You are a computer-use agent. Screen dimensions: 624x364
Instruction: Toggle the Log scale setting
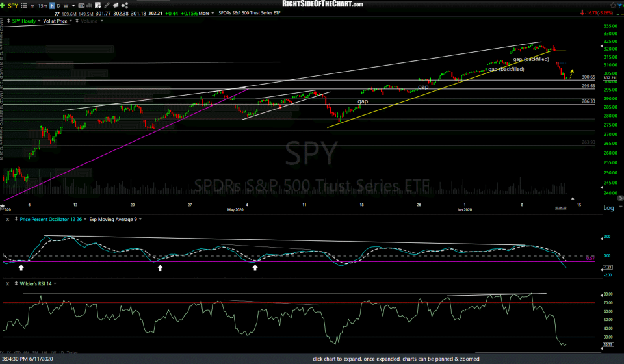[608, 207]
